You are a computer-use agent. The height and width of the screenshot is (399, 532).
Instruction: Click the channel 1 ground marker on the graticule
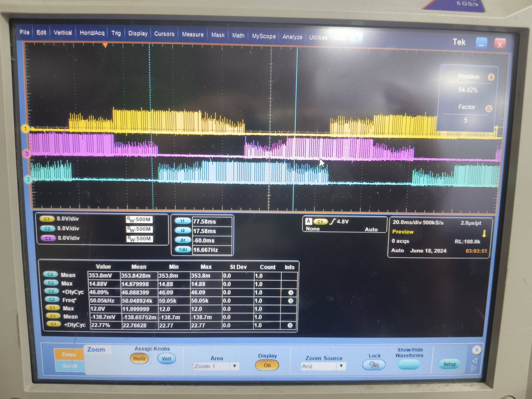pos(25,129)
